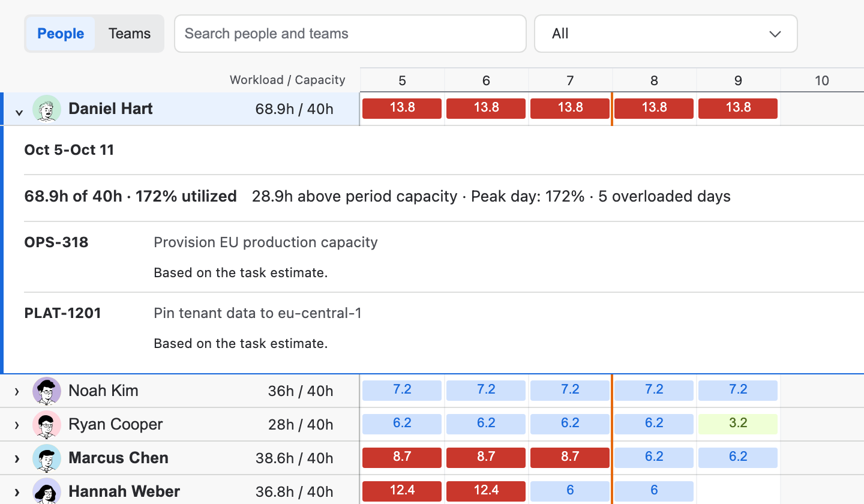
Task: Expand Noah Kim's row
Action: pos(17,392)
